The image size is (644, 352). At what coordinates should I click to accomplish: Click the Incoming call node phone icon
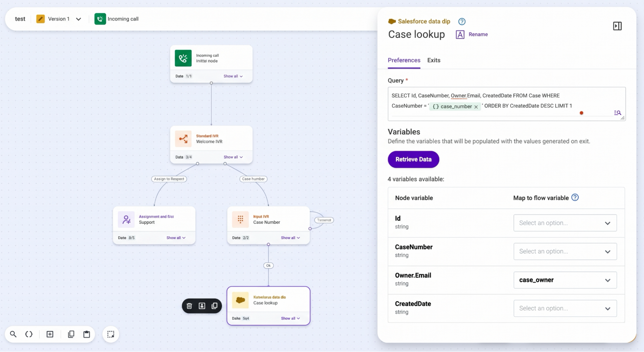[x=183, y=58]
